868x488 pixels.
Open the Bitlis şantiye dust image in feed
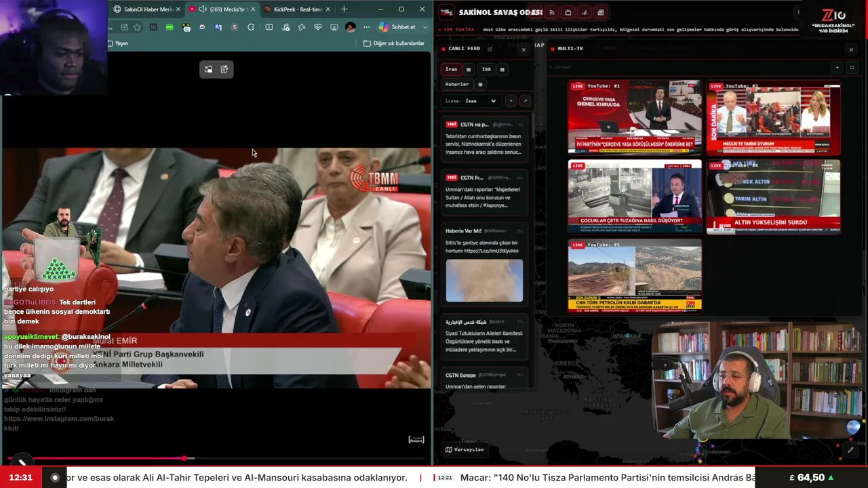(484, 281)
